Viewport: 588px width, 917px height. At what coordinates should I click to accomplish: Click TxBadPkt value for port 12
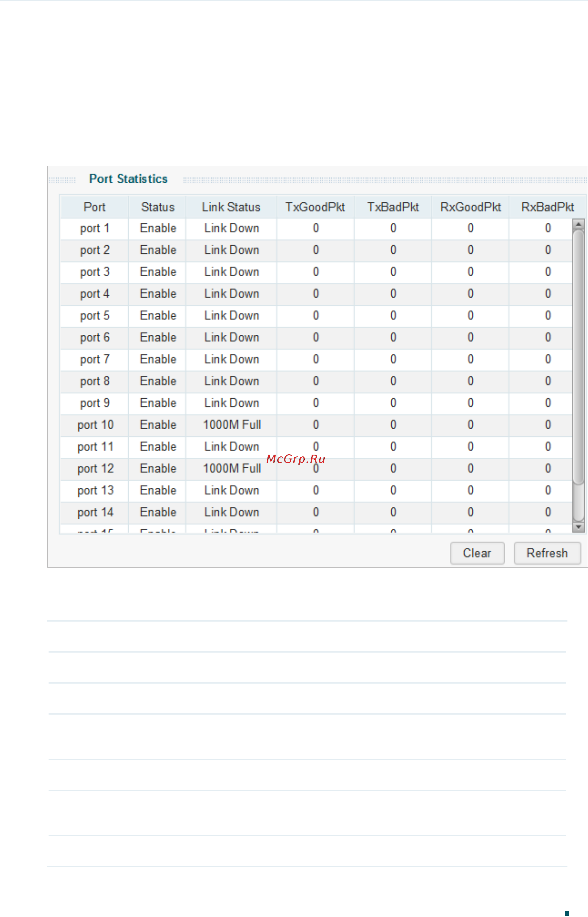[393, 469]
